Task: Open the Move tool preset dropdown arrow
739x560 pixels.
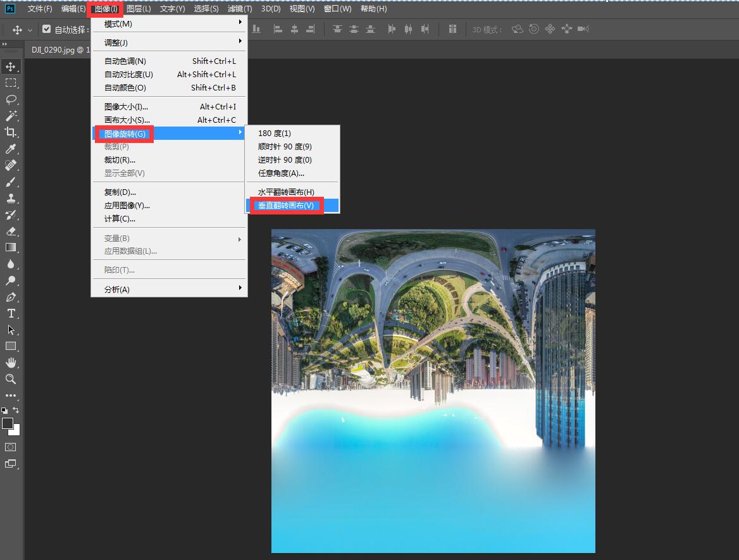Action: point(30,30)
